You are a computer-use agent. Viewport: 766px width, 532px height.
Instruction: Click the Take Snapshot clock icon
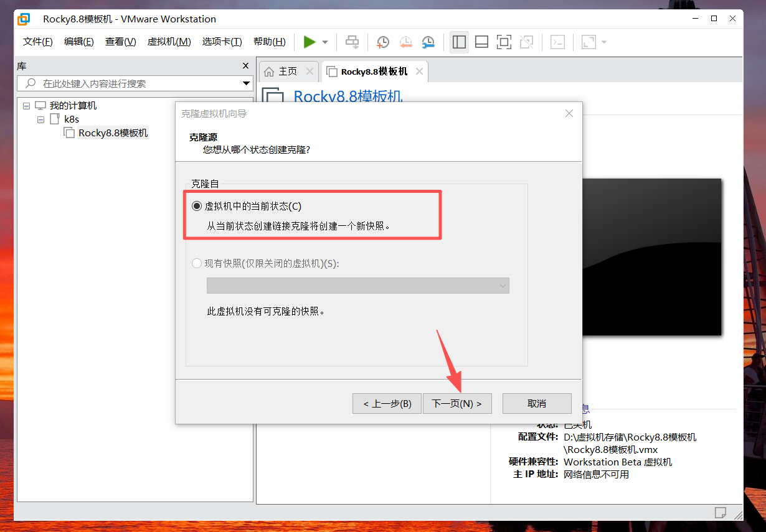(x=383, y=42)
